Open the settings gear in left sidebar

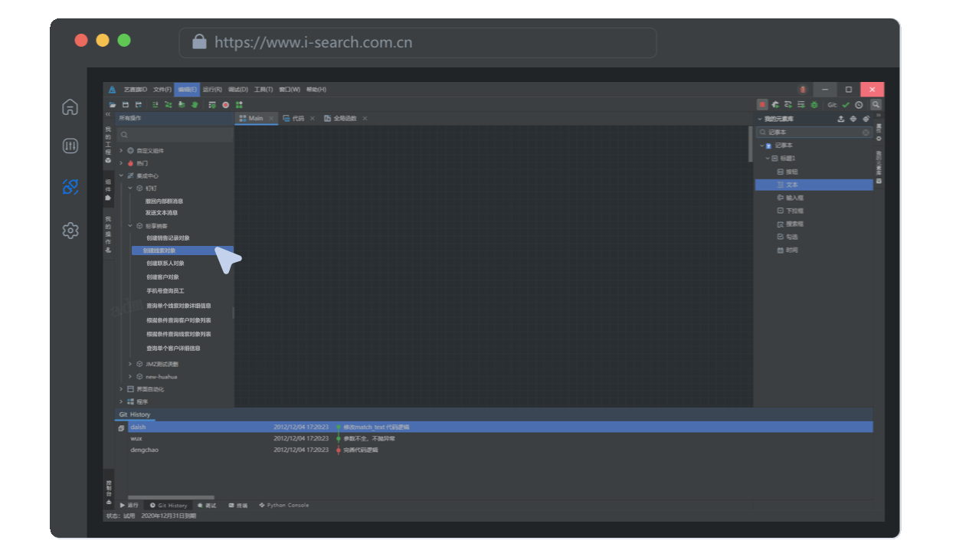tap(70, 230)
